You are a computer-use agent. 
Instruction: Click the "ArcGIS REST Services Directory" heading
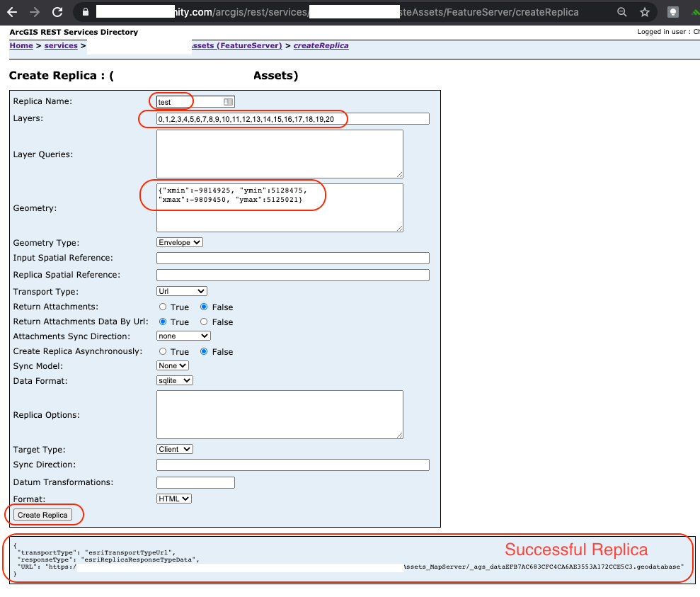coord(74,32)
